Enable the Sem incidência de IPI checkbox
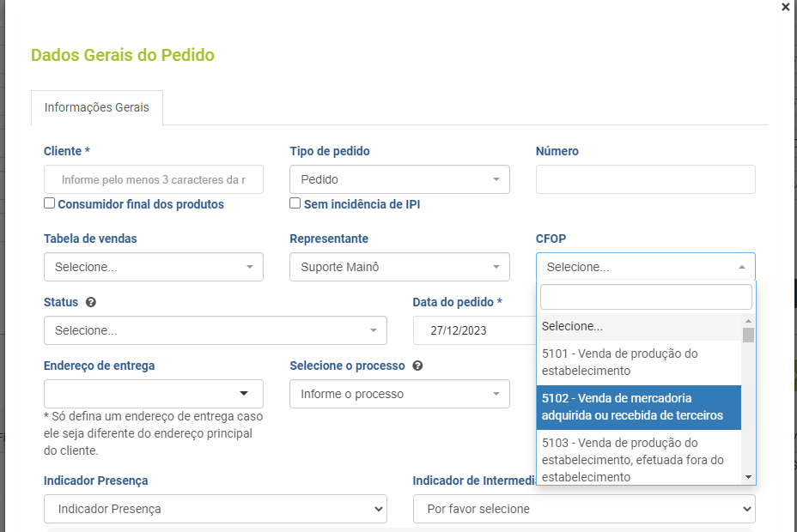The width and height of the screenshot is (797, 532). (295, 203)
